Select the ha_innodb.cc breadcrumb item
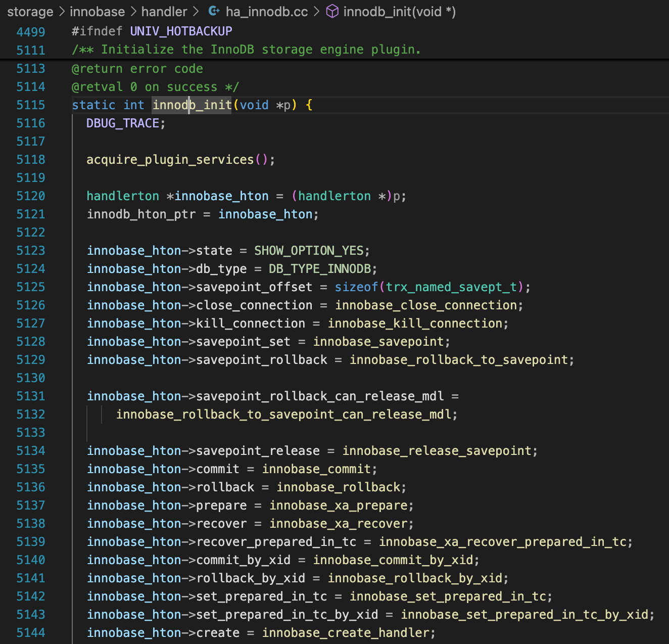 pyautogui.click(x=266, y=12)
